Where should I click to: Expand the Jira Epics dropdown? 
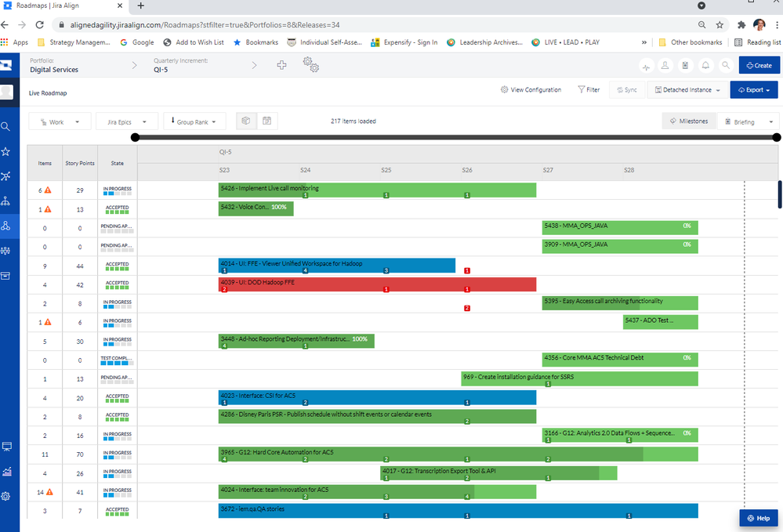coord(127,121)
